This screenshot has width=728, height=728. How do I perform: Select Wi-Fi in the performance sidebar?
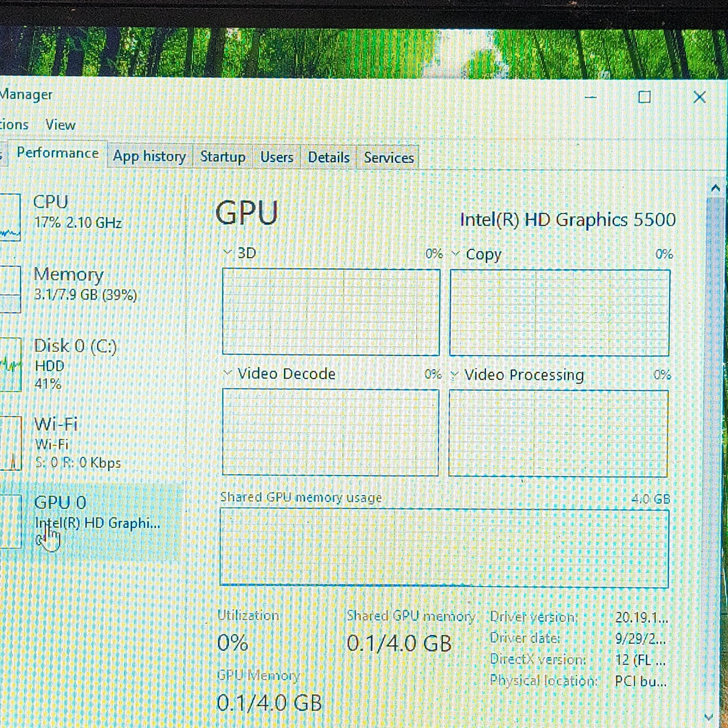(x=91, y=443)
